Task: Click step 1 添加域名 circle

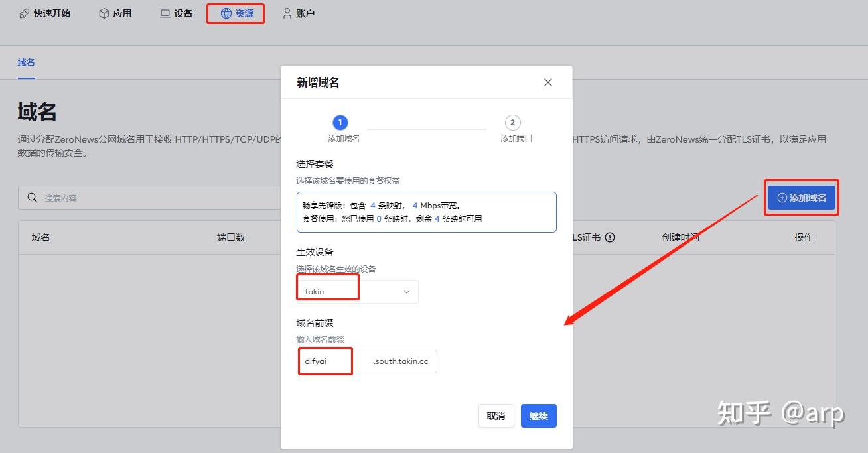Action: (340, 123)
